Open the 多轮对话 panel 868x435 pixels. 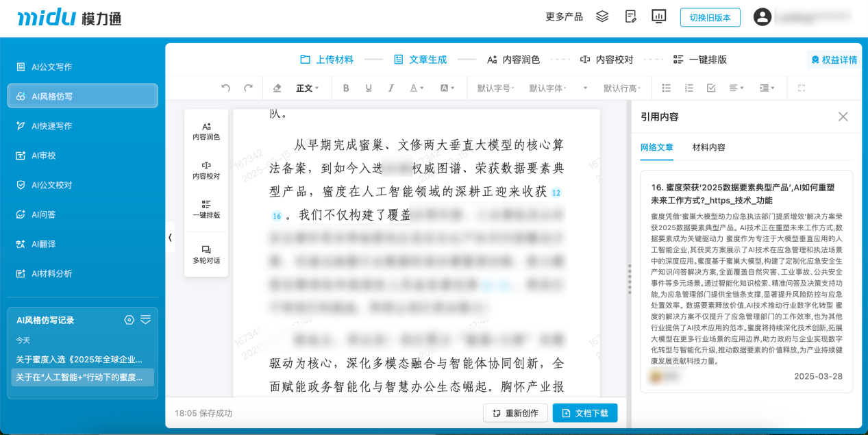(x=206, y=251)
